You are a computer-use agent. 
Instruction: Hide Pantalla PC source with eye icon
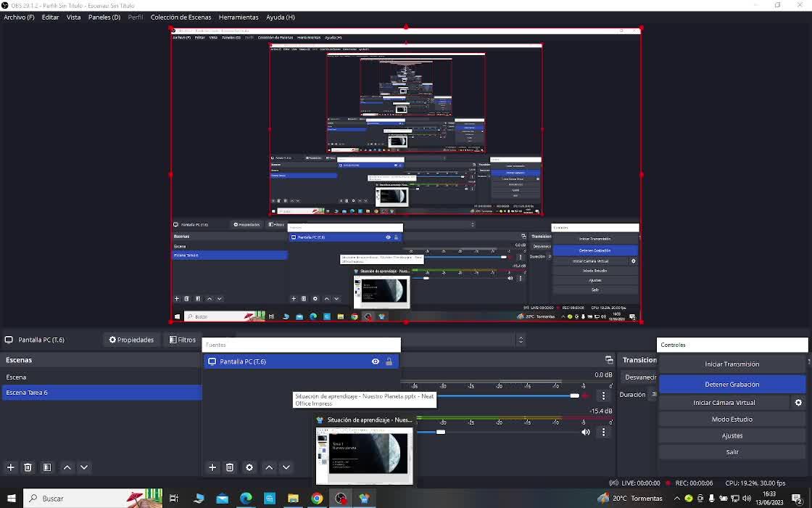tap(376, 361)
